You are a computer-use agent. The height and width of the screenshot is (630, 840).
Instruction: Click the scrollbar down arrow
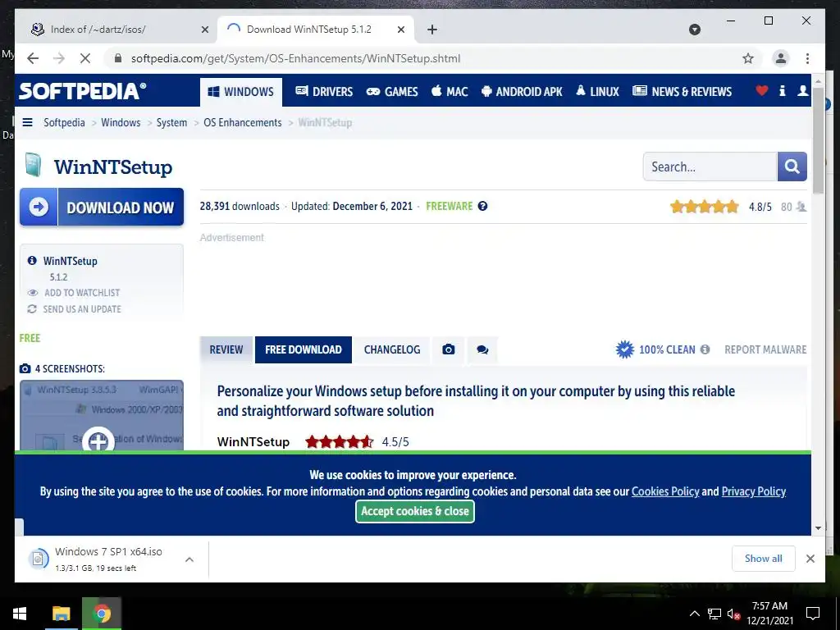[818, 528]
